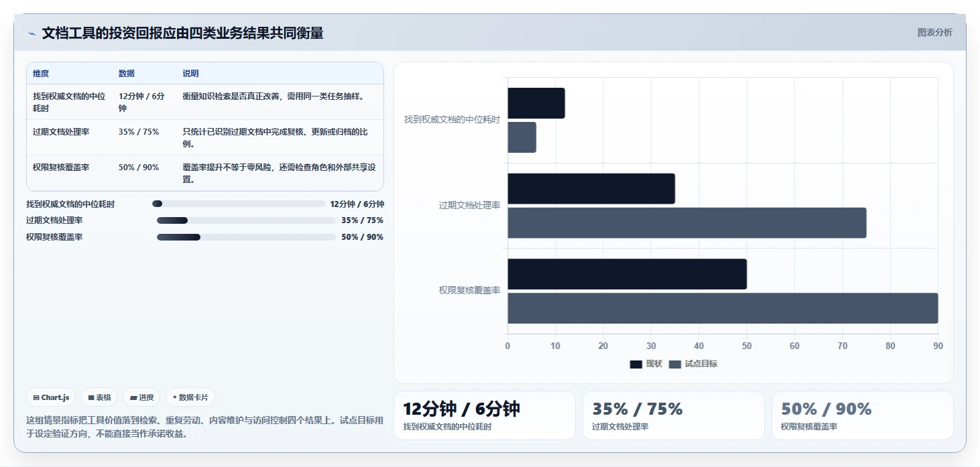Click the page title 文档工具的投资回报
The image size is (980, 467).
tap(182, 33)
